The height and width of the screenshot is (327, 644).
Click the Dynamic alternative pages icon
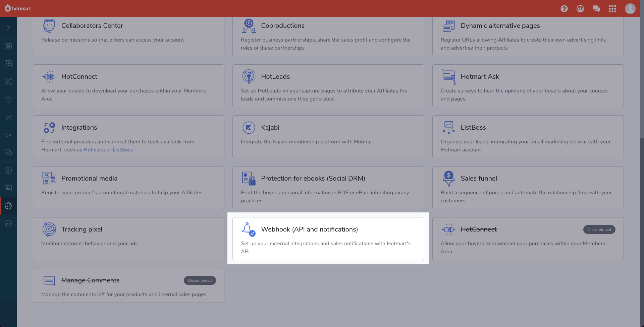pyautogui.click(x=449, y=26)
